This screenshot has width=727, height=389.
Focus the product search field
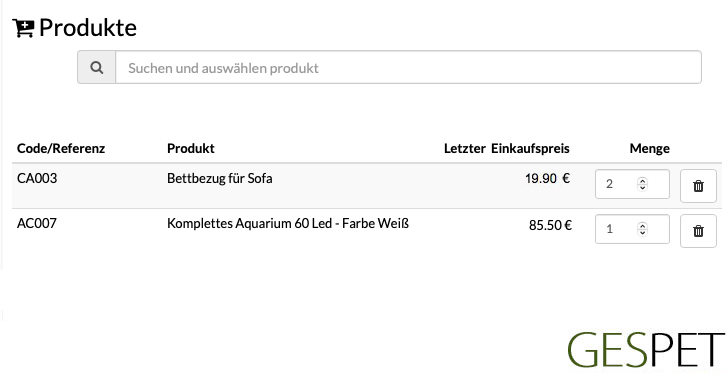click(408, 68)
